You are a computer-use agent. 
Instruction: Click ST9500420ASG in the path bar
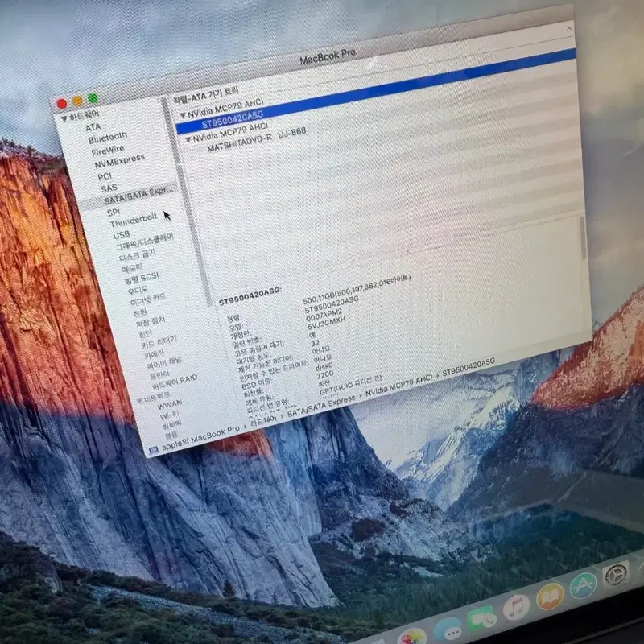coord(469,367)
